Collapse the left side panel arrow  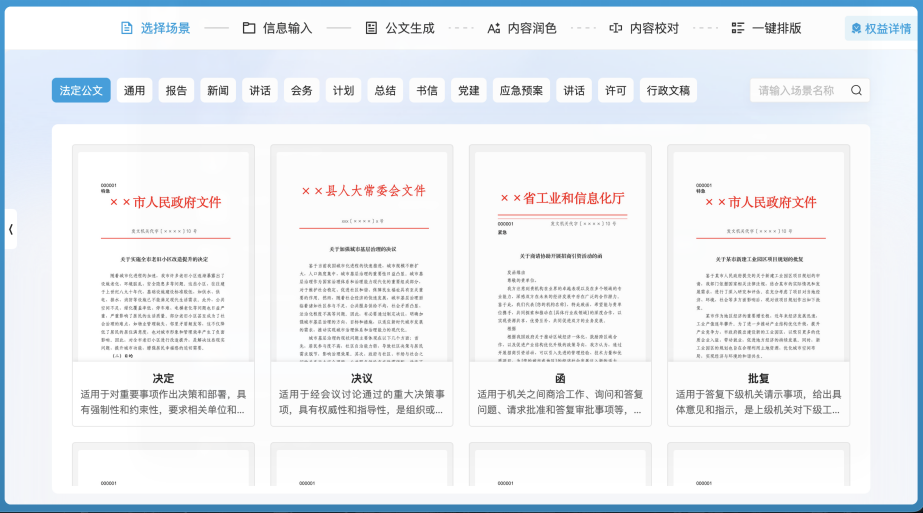(11, 229)
